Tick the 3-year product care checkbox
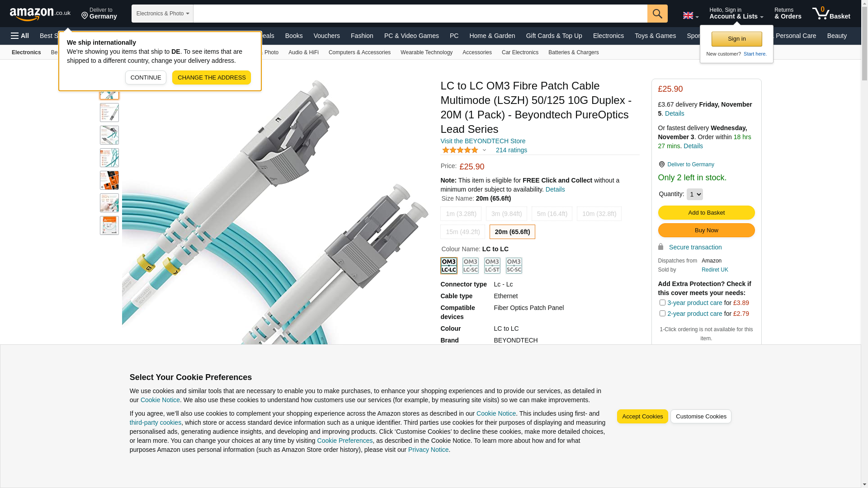 [x=662, y=303]
